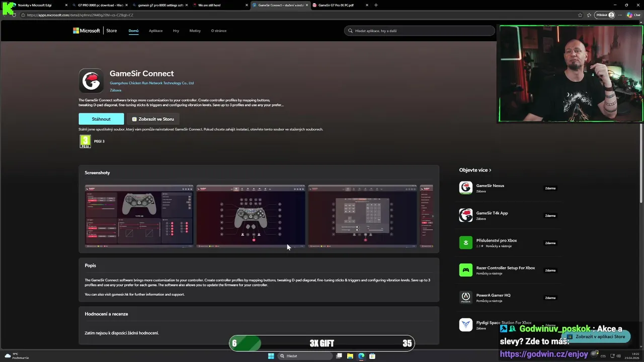644x362 pixels.
Task: Open the Windows Start menu
Action: [271, 356]
